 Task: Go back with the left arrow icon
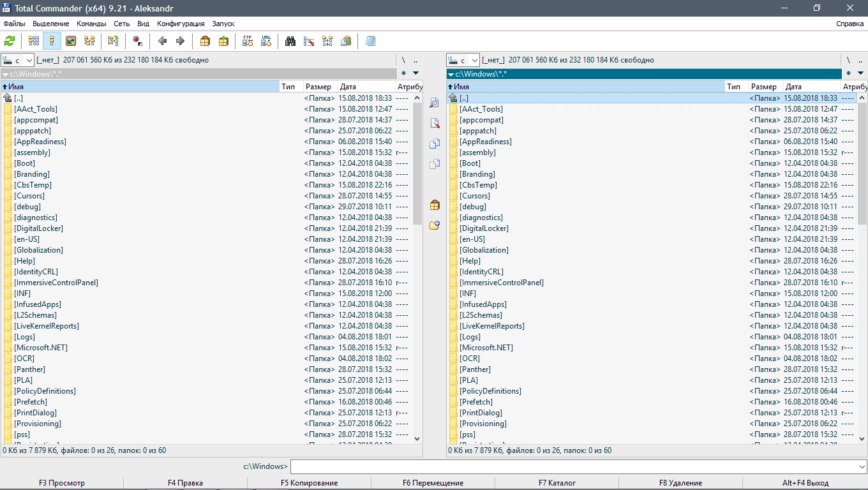point(162,41)
